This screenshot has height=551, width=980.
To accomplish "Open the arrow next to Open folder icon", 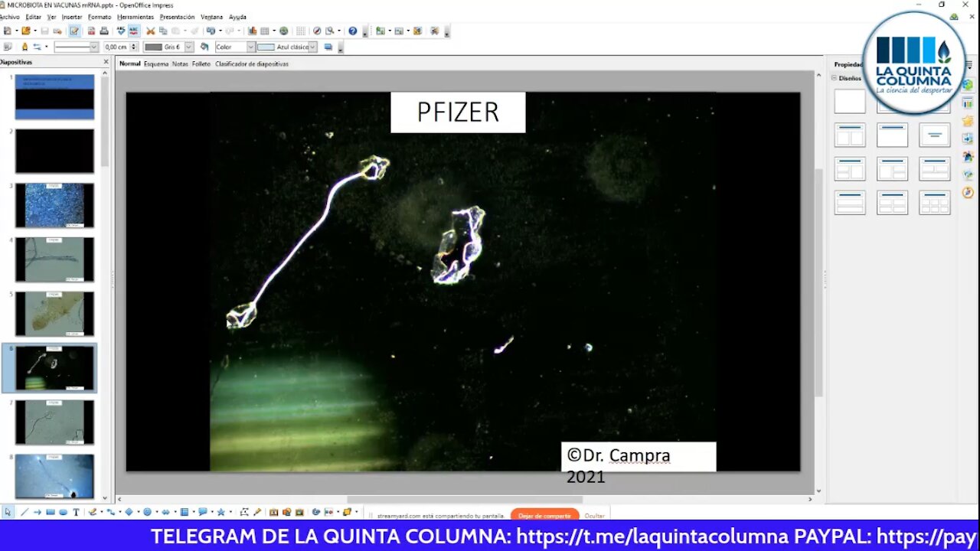I will point(35,31).
